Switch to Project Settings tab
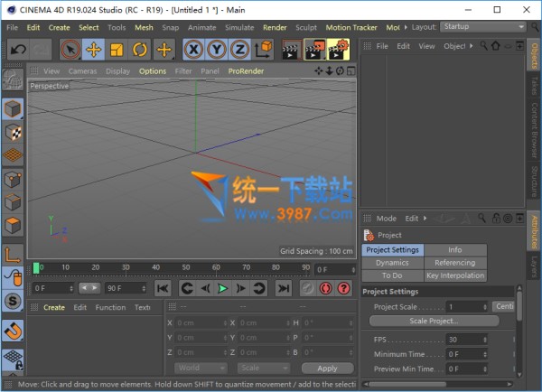542x392 pixels. pos(393,250)
